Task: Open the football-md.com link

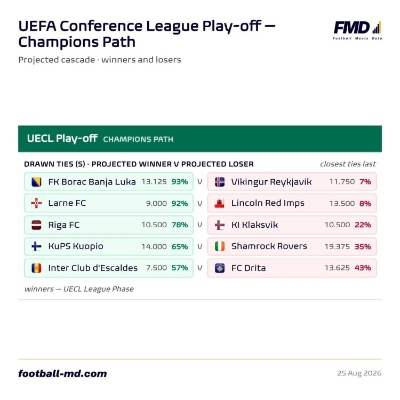Action: pyautogui.click(x=63, y=374)
